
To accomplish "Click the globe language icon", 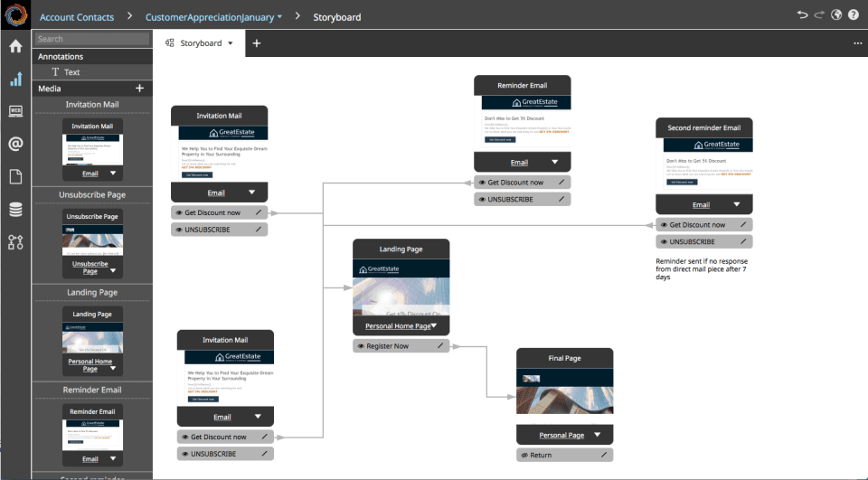I will pos(836,15).
